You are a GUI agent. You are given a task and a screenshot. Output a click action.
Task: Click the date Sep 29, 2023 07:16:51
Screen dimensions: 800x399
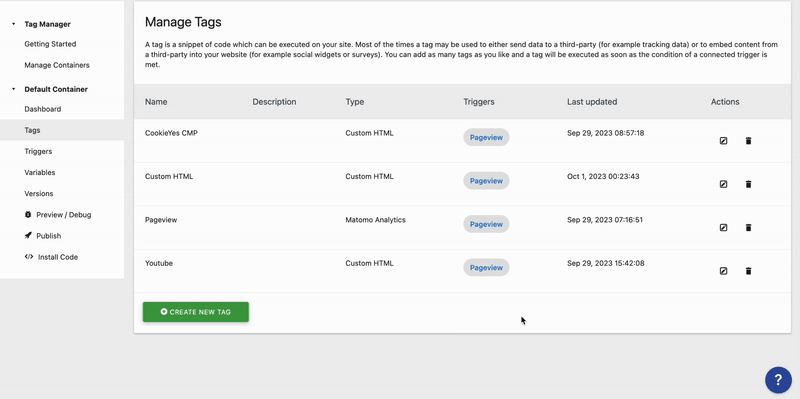(x=605, y=220)
